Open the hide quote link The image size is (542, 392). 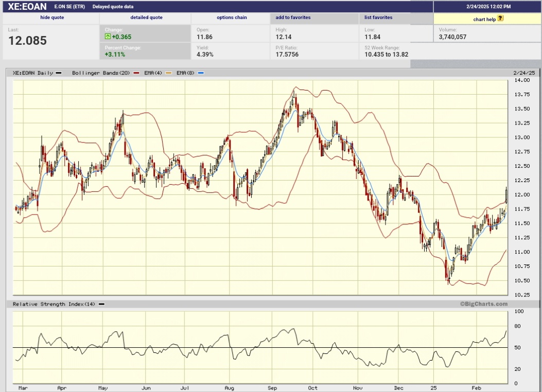click(x=52, y=17)
